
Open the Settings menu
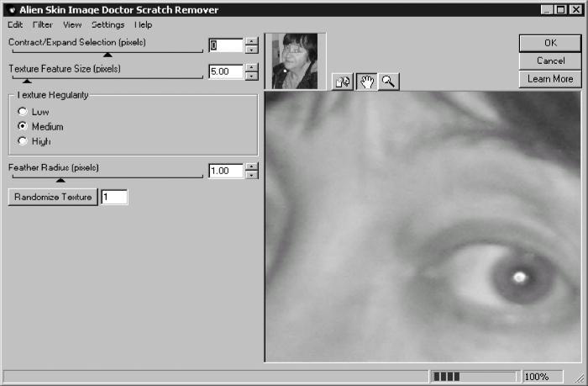pyautogui.click(x=108, y=25)
